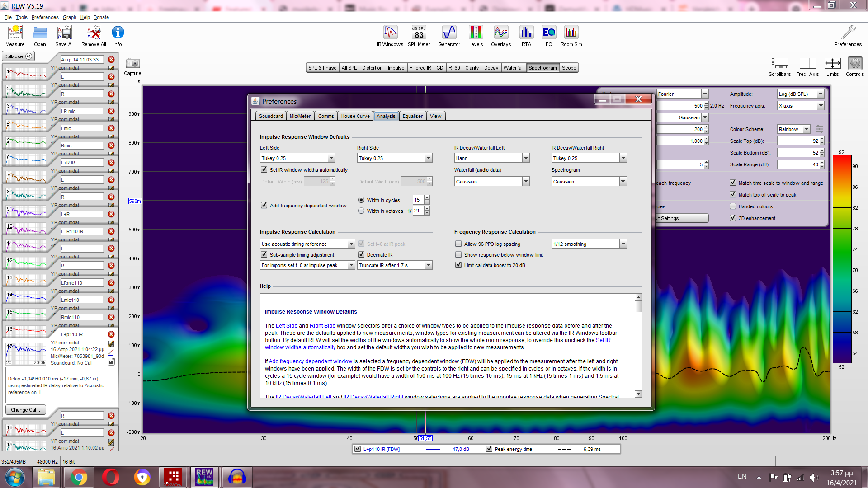
Task: Select the Waterfall graph tab
Action: pos(513,68)
